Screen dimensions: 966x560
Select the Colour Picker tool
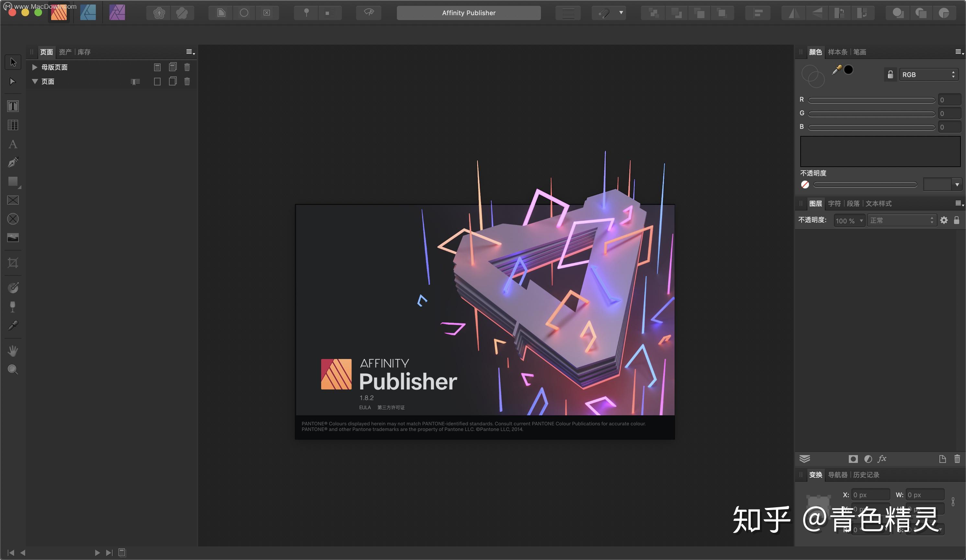(x=13, y=325)
